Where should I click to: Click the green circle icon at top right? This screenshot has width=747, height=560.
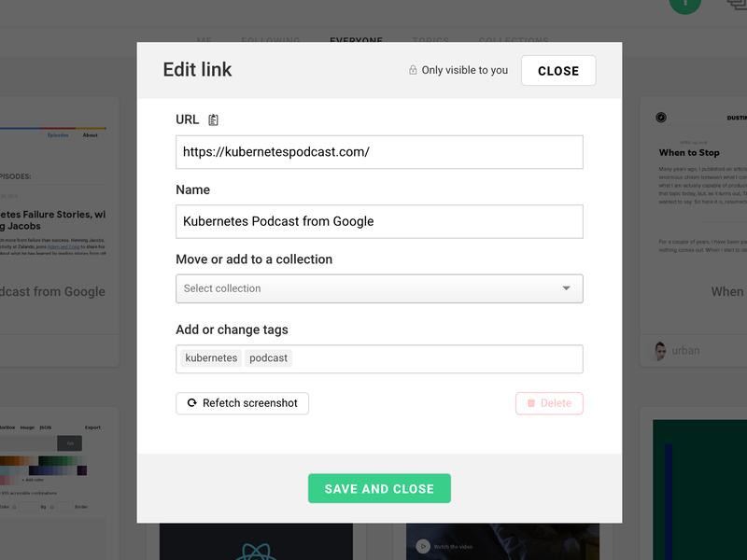point(684,3)
